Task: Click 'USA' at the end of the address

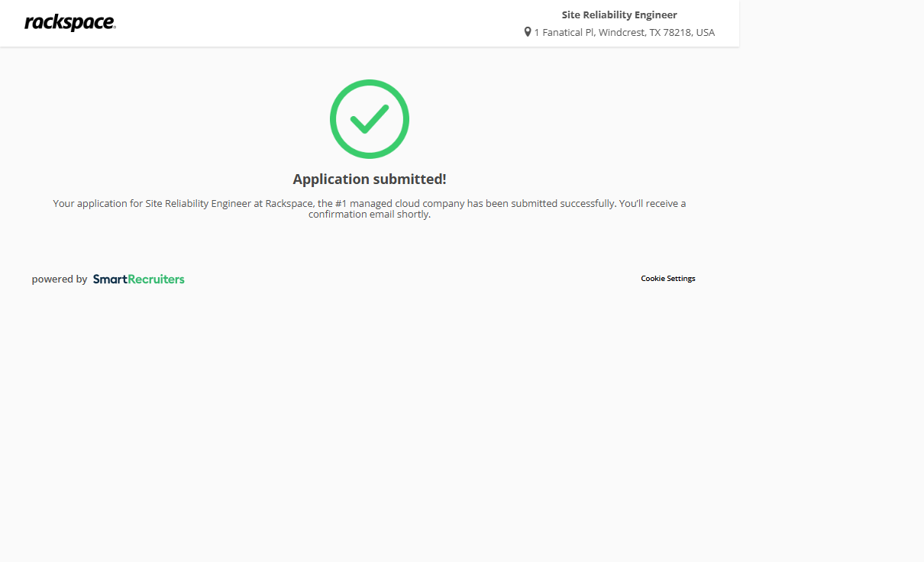Action: (706, 32)
